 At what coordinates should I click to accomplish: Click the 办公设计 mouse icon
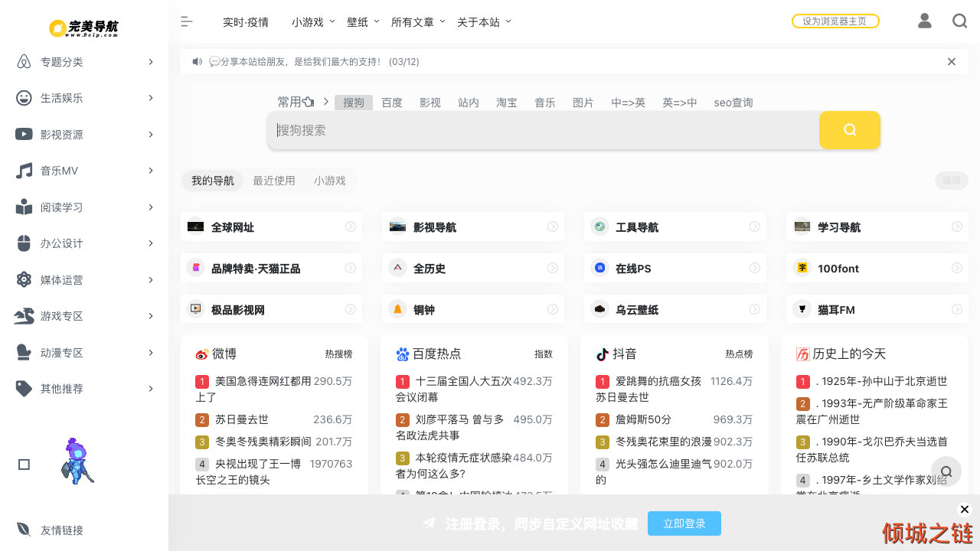pyautogui.click(x=24, y=243)
